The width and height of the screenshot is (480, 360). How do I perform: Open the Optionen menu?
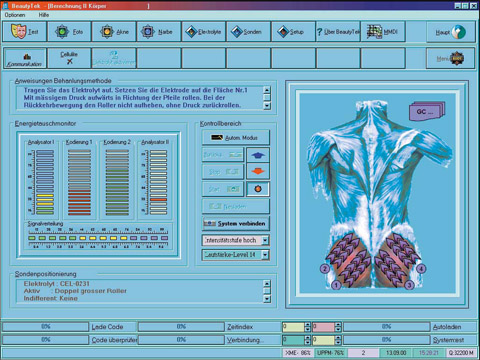point(15,15)
